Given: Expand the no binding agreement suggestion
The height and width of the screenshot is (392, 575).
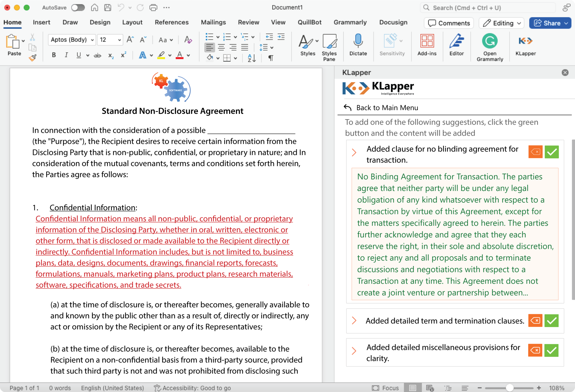Looking at the screenshot, I should (x=354, y=152).
